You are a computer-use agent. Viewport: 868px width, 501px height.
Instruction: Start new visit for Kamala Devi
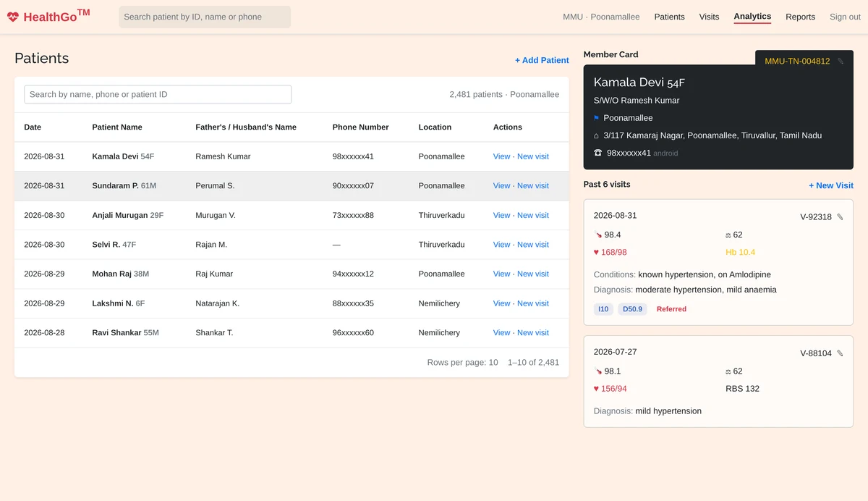pyautogui.click(x=533, y=156)
